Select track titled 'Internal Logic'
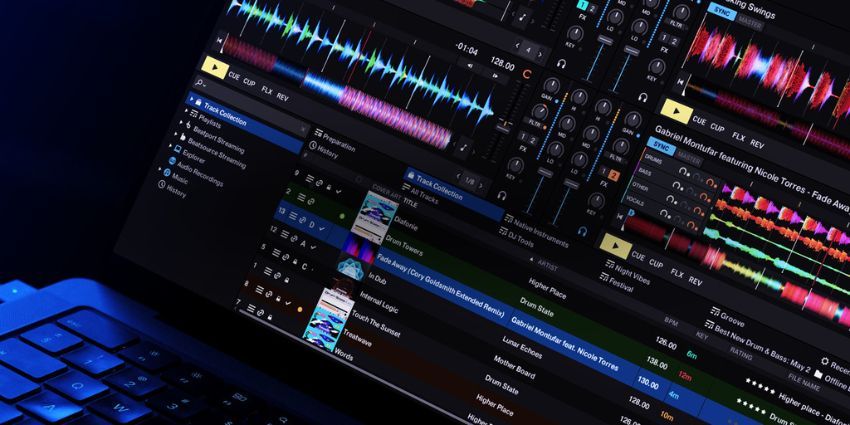 pyautogui.click(x=379, y=301)
